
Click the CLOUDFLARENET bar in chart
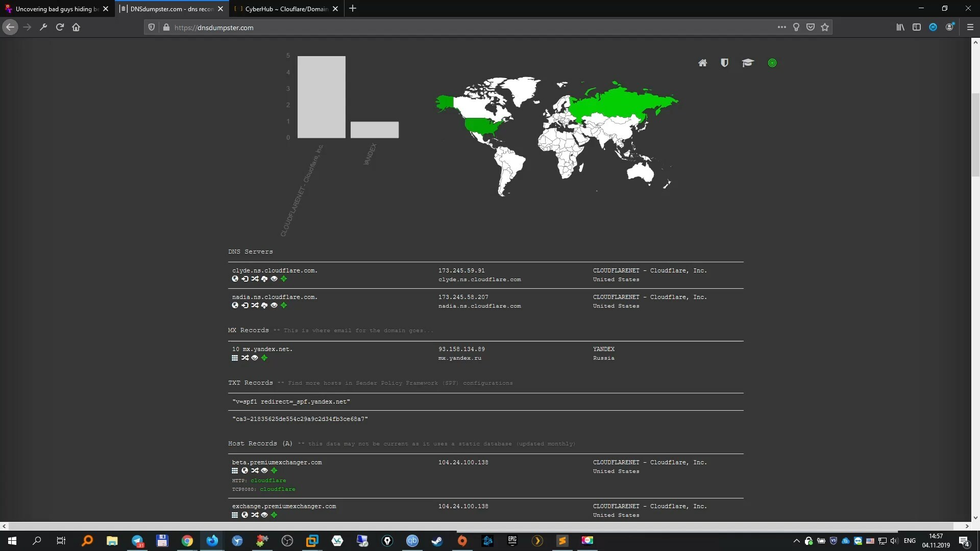322,97
